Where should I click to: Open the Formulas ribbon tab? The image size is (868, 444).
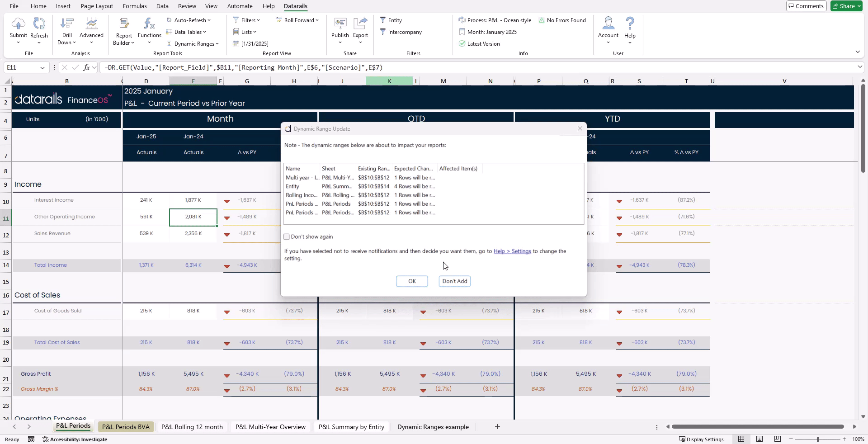click(135, 6)
